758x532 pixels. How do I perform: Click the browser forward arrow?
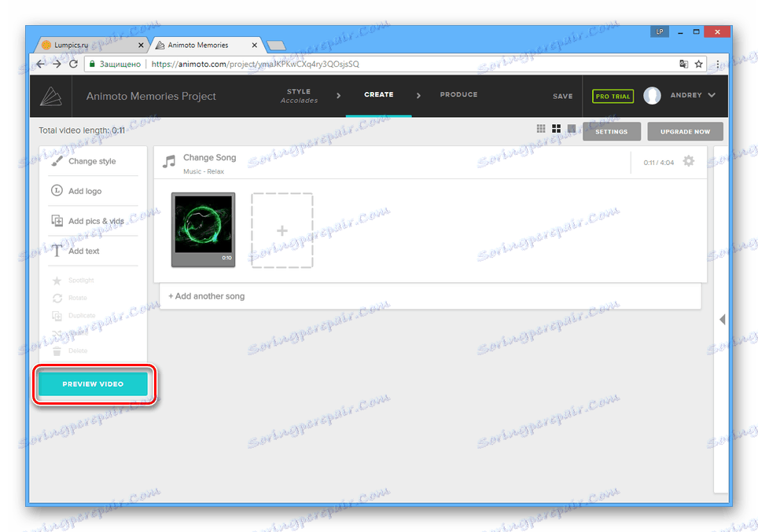(57, 64)
